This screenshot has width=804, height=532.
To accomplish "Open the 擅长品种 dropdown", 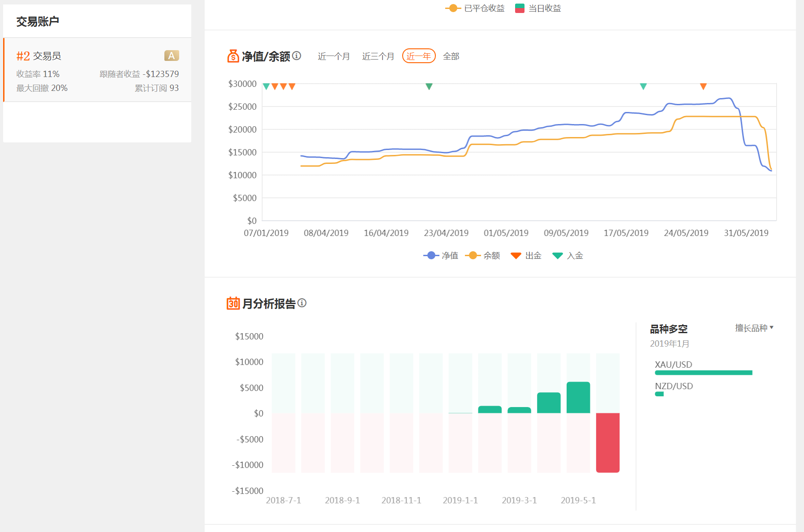I will pyautogui.click(x=754, y=328).
